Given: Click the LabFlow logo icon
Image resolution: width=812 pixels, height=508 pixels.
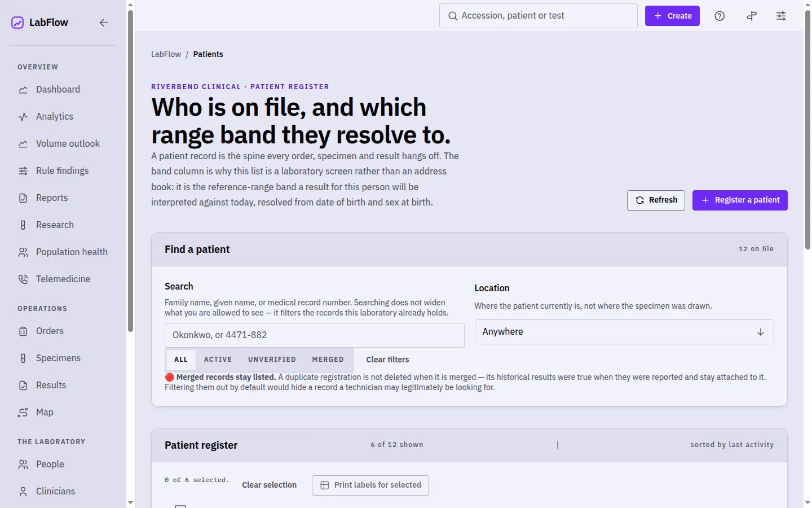Looking at the screenshot, I should click(x=17, y=23).
